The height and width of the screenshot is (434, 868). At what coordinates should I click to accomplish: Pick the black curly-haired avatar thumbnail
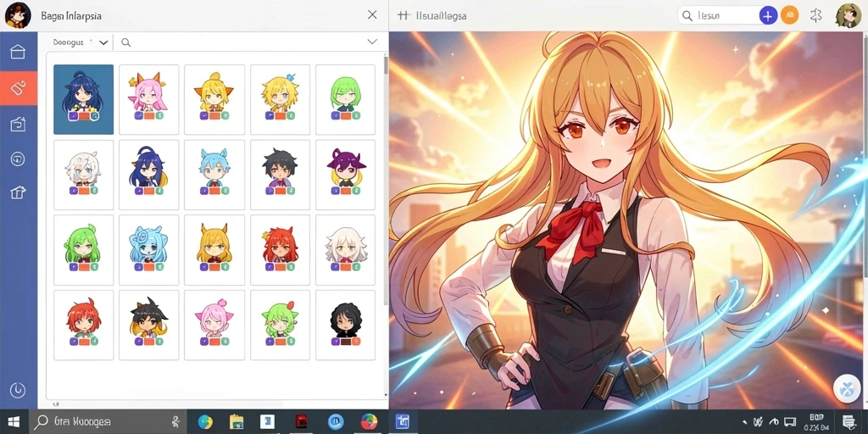(x=346, y=325)
